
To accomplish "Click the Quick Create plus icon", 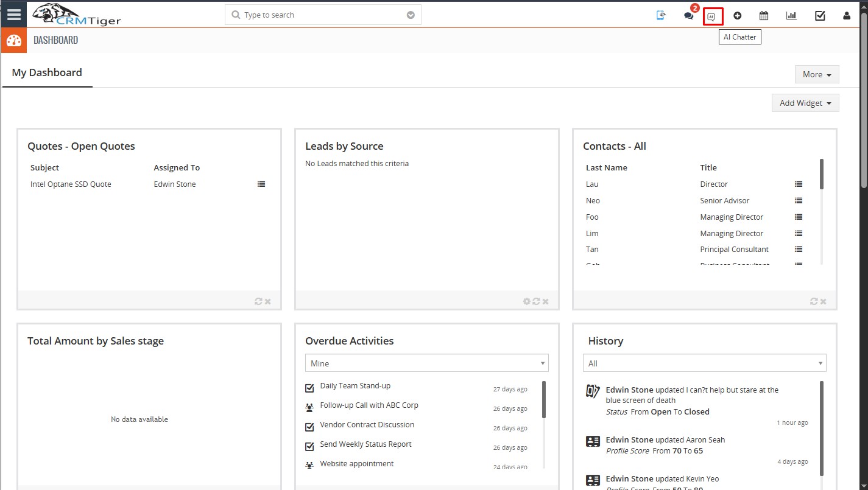I will coord(738,16).
